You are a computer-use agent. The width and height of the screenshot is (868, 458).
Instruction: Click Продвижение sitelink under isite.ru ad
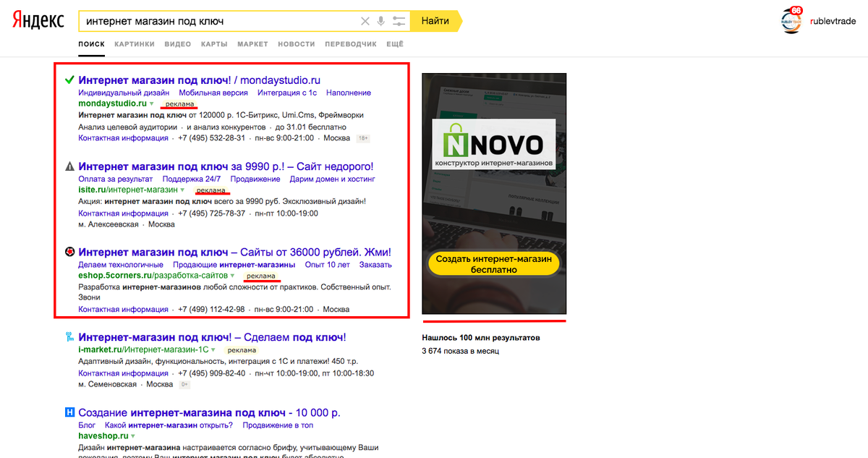255,179
